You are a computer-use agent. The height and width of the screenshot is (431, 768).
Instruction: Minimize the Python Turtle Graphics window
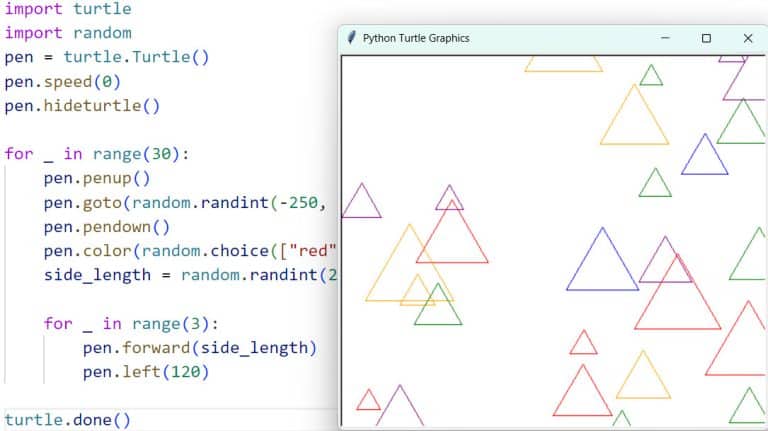pyautogui.click(x=665, y=38)
